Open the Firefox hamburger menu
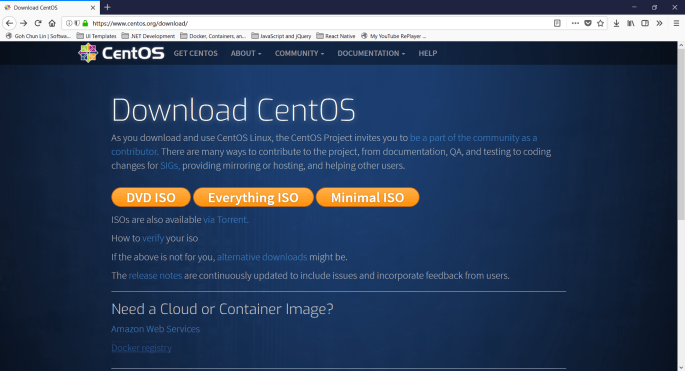The height and width of the screenshot is (371, 685). (x=676, y=23)
